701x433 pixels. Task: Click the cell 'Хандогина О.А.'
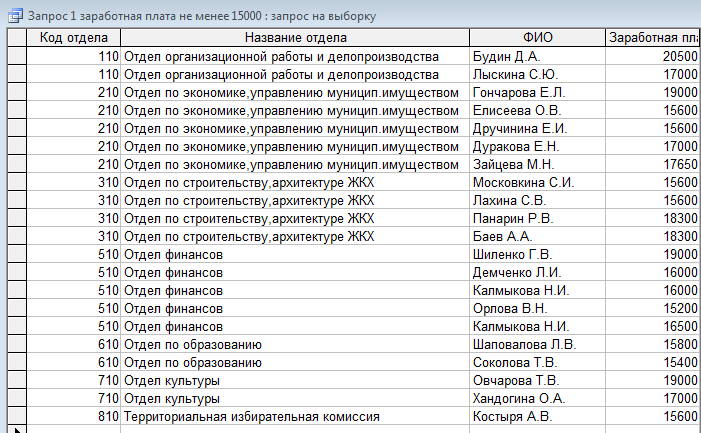point(537,398)
